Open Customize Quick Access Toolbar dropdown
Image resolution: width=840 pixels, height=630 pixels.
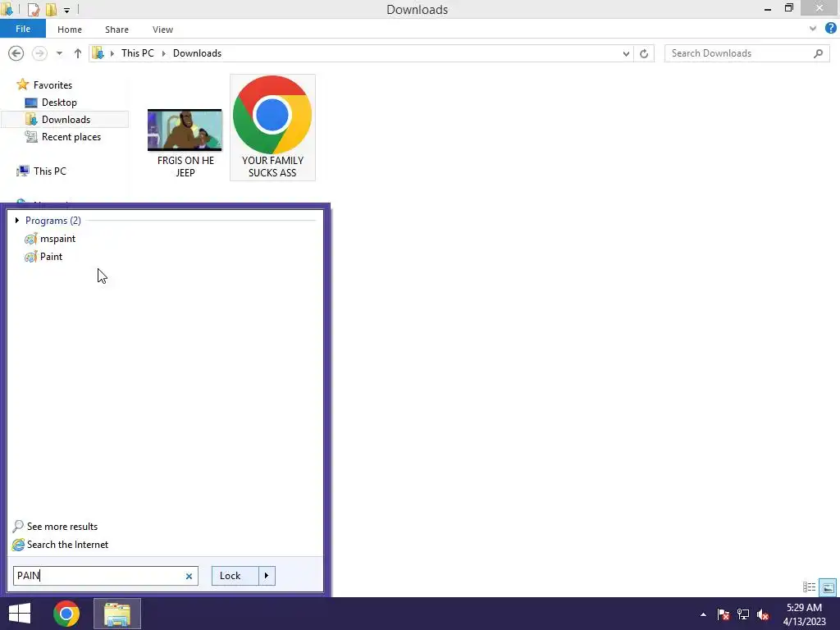coord(66,10)
